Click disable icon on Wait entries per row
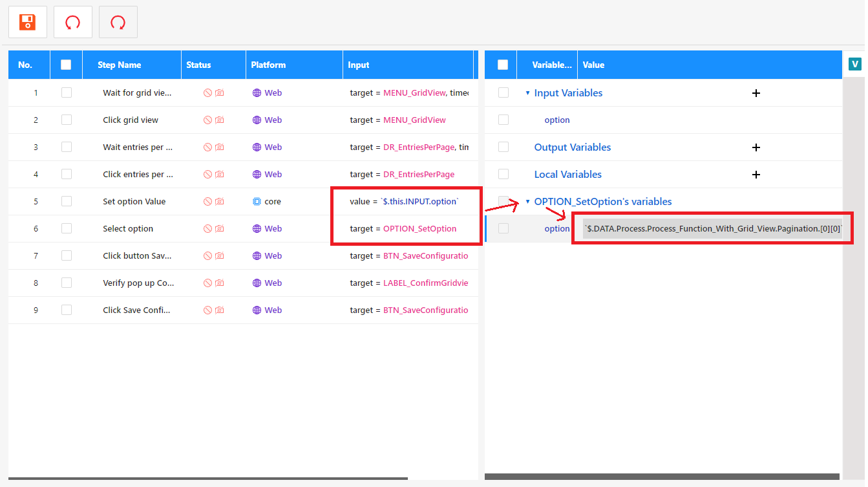Viewport: 868px width, 487px height. tap(207, 147)
